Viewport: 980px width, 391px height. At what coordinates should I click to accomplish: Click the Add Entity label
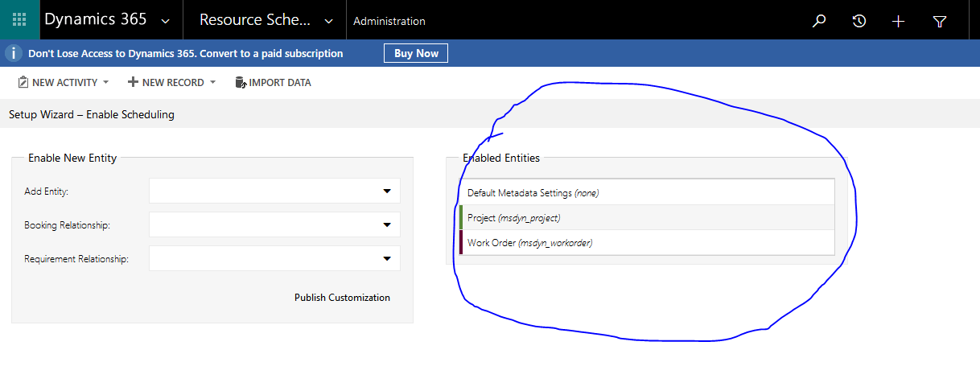(x=47, y=191)
